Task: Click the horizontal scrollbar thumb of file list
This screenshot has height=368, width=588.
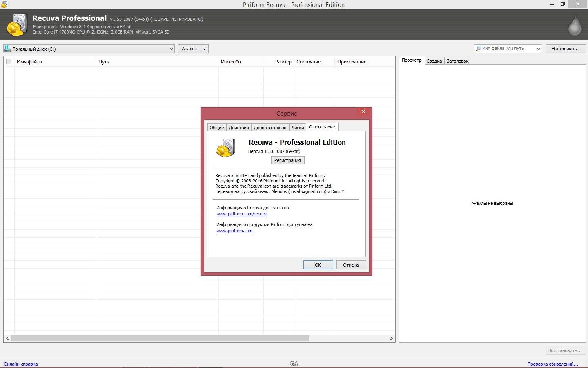Action: [x=160, y=338]
